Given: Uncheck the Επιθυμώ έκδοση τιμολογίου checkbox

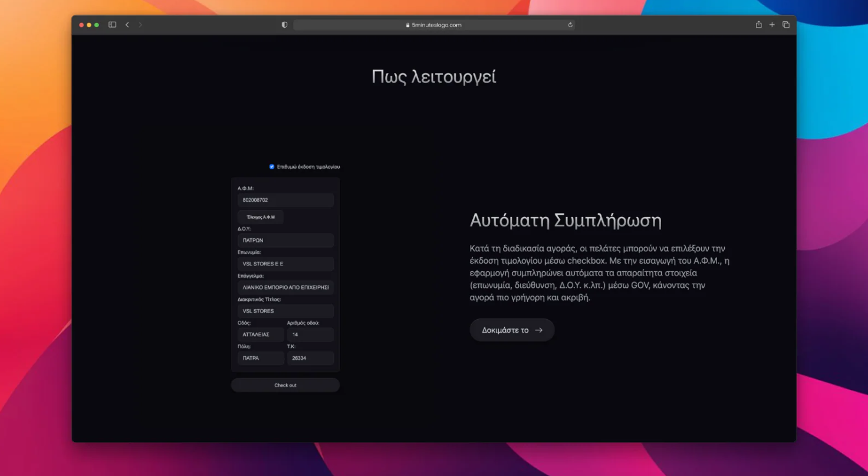Looking at the screenshot, I should 272,167.
